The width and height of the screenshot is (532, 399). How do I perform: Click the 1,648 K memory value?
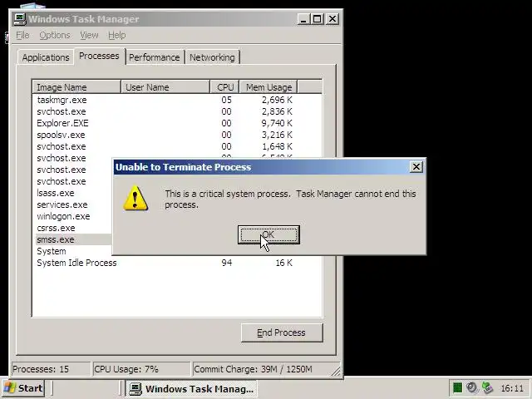(x=277, y=146)
